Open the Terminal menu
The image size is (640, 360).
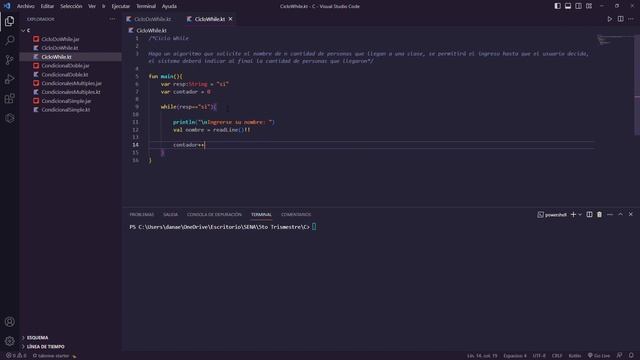point(146,6)
